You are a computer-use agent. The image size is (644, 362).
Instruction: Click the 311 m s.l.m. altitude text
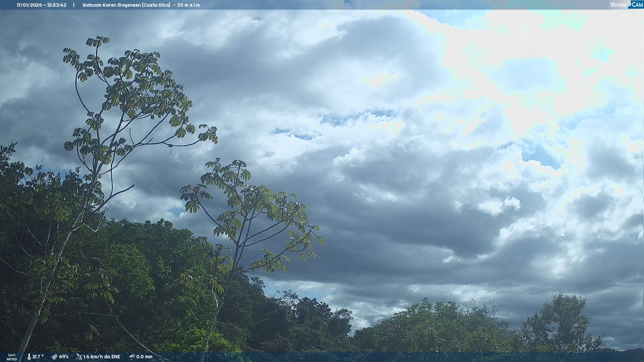point(189,5)
